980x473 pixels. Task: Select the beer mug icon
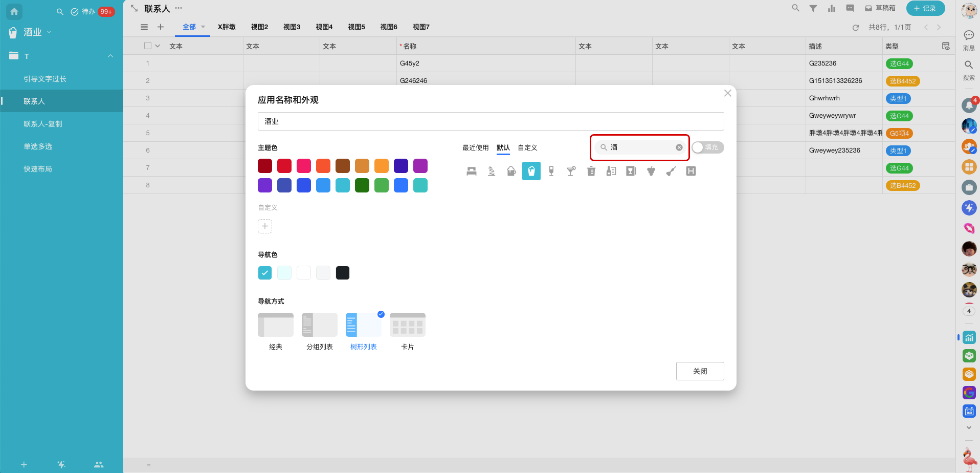(x=511, y=171)
